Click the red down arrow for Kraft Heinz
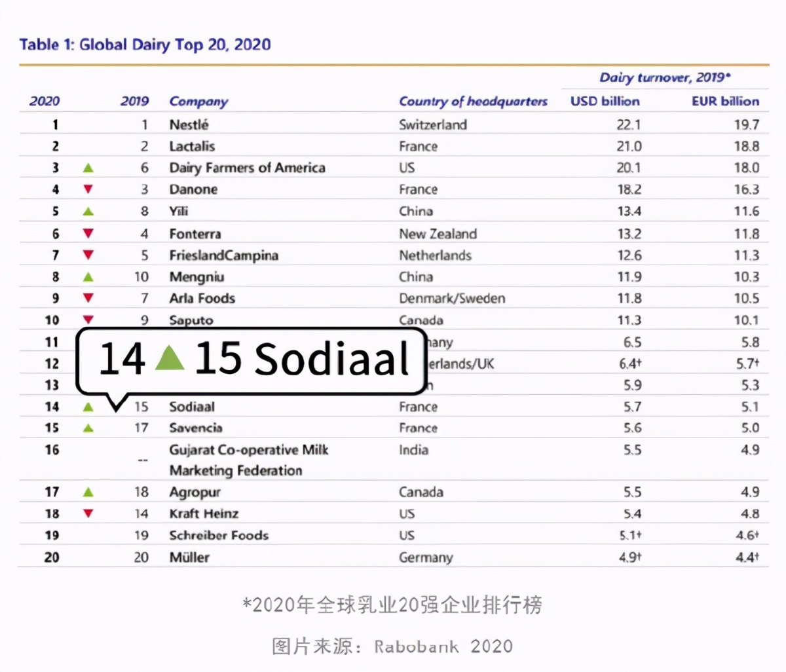Image resolution: width=786 pixels, height=672 pixels. [x=88, y=513]
